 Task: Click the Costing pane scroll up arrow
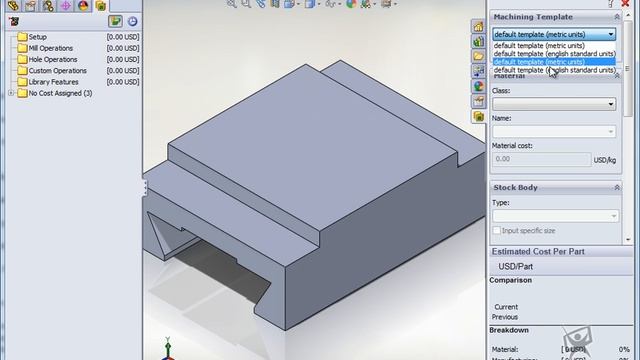(x=628, y=15)
